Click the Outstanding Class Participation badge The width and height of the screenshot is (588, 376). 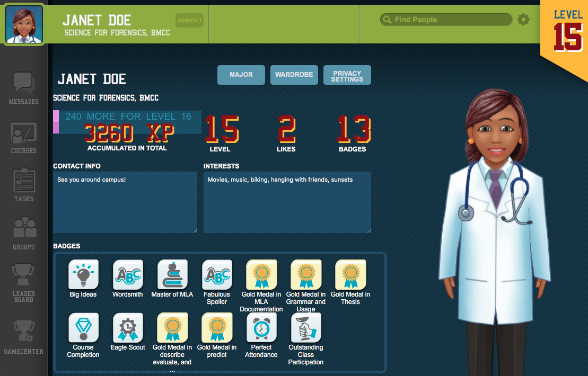[306, 327]
